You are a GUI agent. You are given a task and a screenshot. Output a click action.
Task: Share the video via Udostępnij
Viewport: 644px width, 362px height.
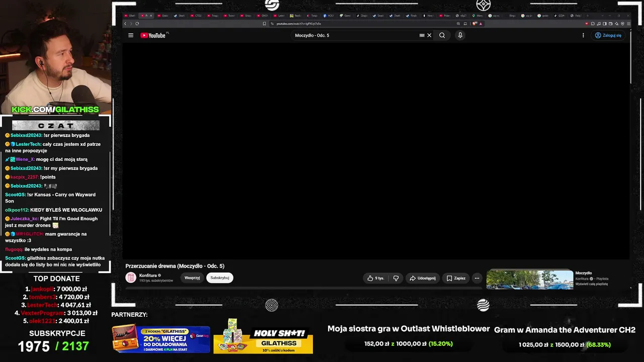tap(423, 278)
